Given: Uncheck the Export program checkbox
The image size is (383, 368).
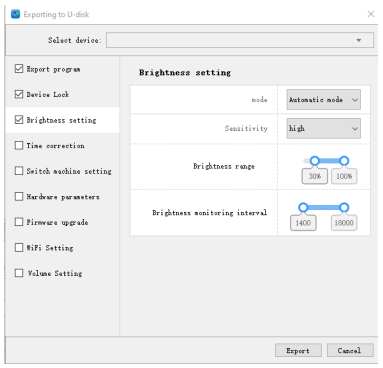Looking at the screenshot, I should point(19,69).
